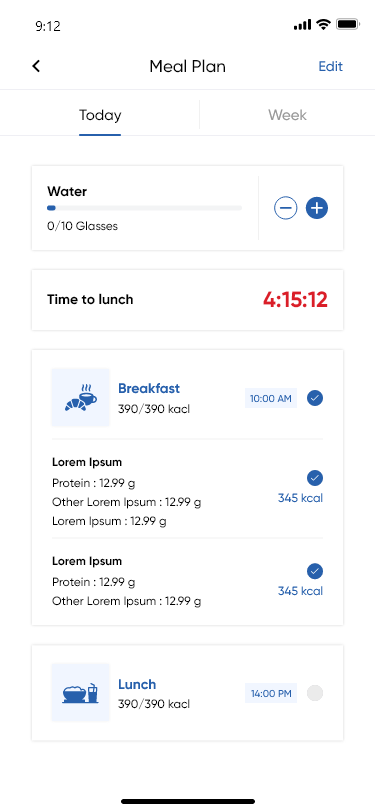Tap the 10:00 AM time badge

pos(271,398)
